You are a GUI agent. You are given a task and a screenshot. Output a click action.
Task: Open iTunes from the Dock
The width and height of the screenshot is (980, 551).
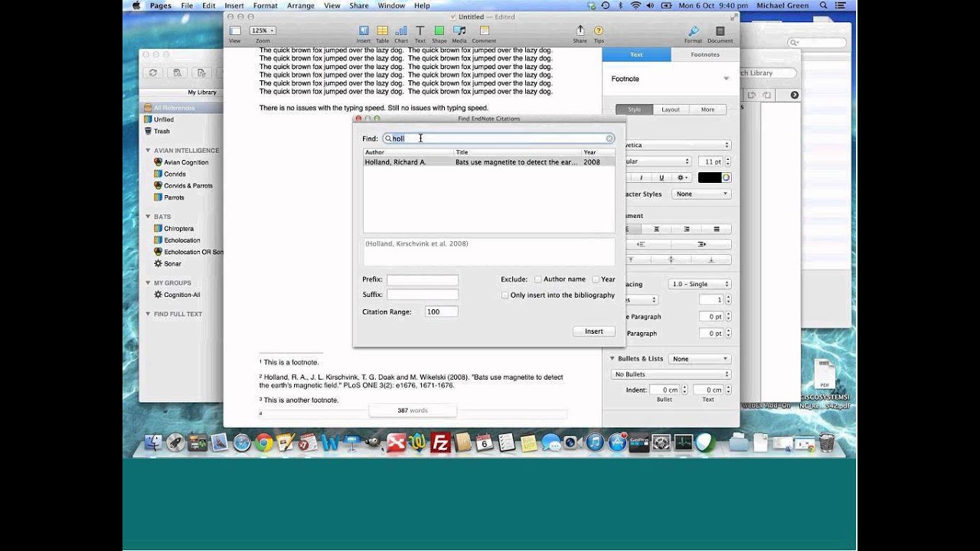[594, 442]
